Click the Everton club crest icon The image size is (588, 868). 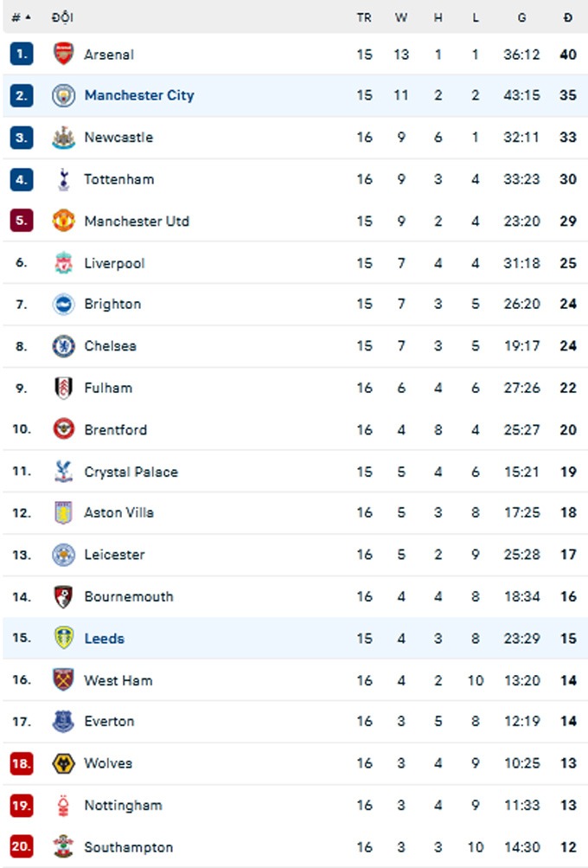tap(63, 722)
